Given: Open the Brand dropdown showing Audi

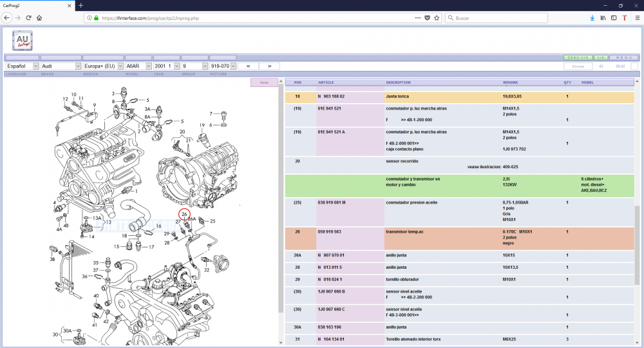Looking at the screenshot, I should click(x=61, y=66).
